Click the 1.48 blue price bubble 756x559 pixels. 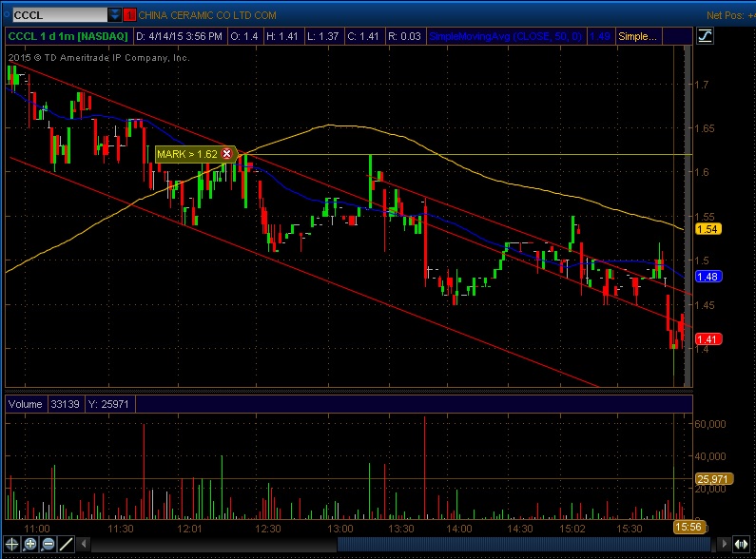click(708, 277)
